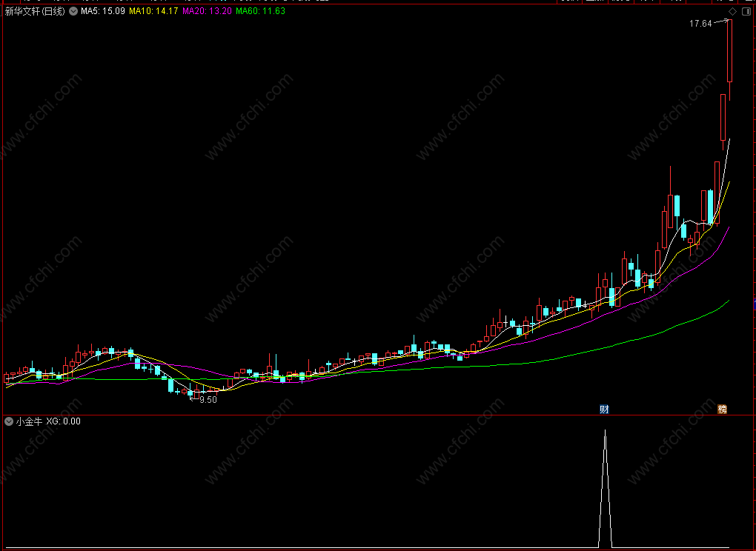Select the MA10: 14.17 label
The height and width of the screenshot is (551, 756).
[154, 11]
